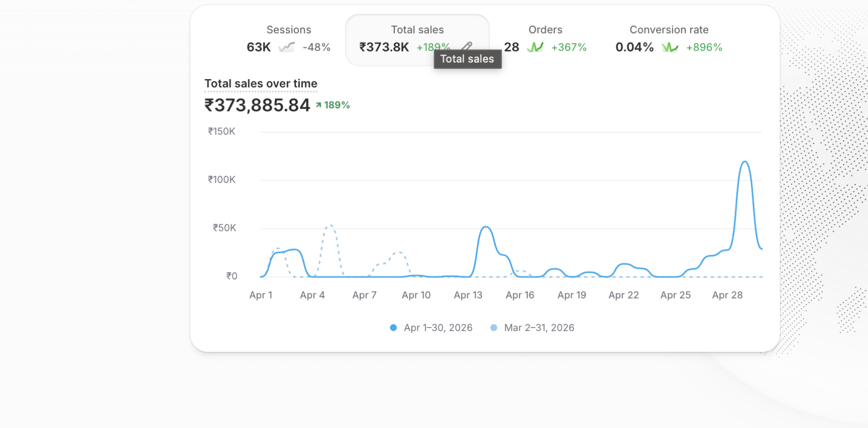Click the solid line peak near Apr 14

coord(486,227)
